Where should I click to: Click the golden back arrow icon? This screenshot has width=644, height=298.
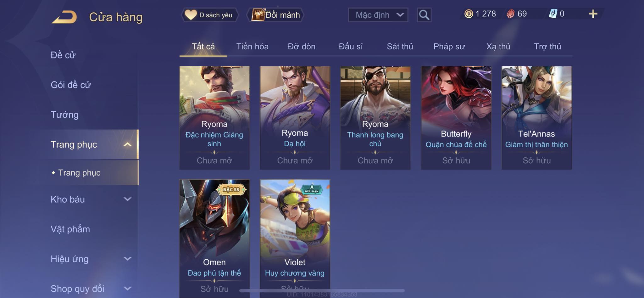pos(64,17)
